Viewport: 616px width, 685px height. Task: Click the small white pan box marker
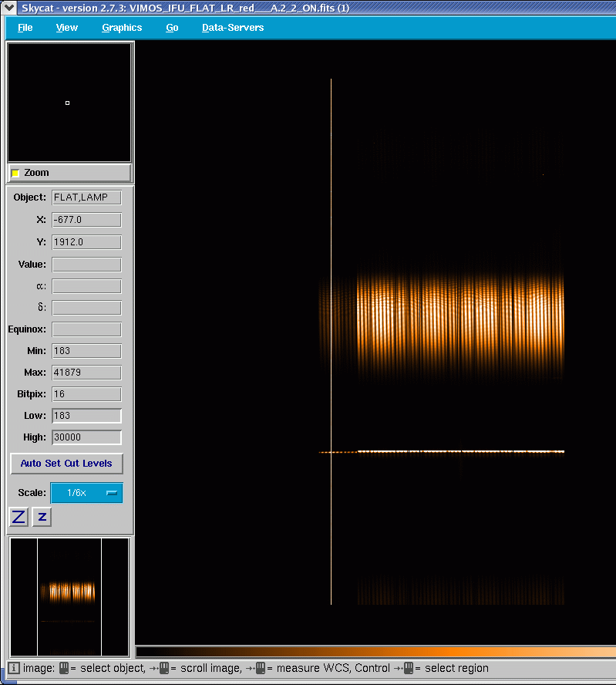click(x=67, y=103)
